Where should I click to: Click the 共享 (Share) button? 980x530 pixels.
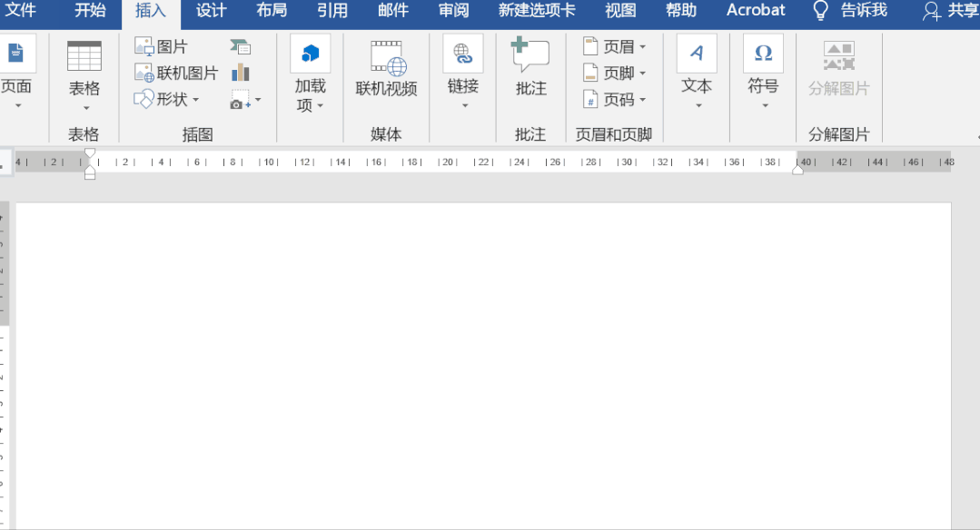(x=951, y=11)
